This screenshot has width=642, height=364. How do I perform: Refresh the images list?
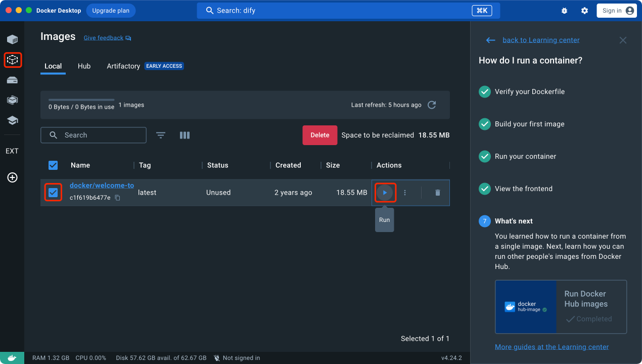click(432, 105)
